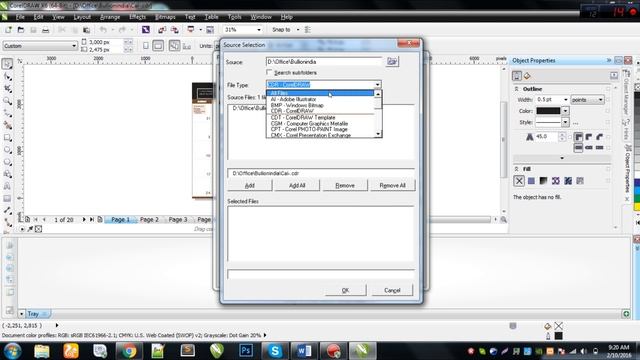Open the Custom page size dropdown
The height and width of the screenshot is (360, 640).
[x=74, y=46]
